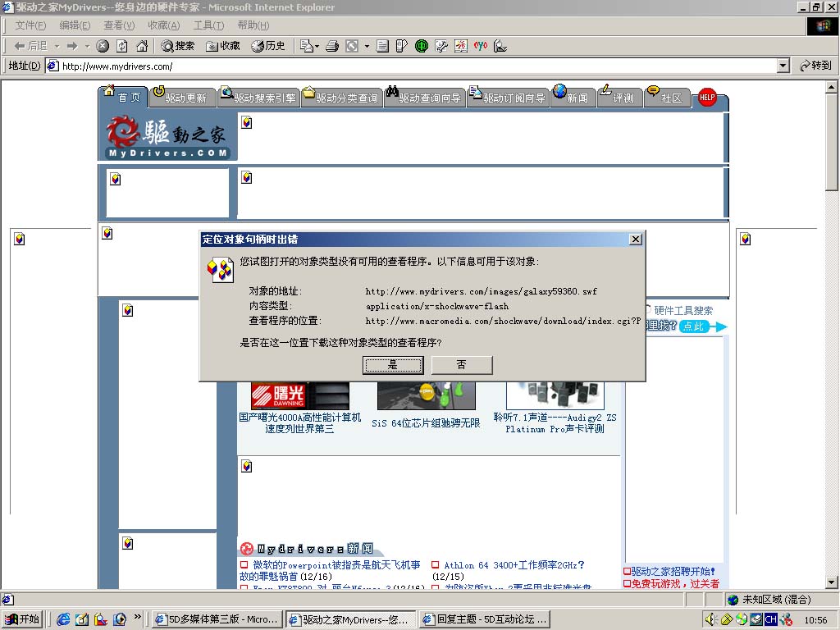Open the 编辑(E) menu
The image size is (840, 630).
pos(75,25)
